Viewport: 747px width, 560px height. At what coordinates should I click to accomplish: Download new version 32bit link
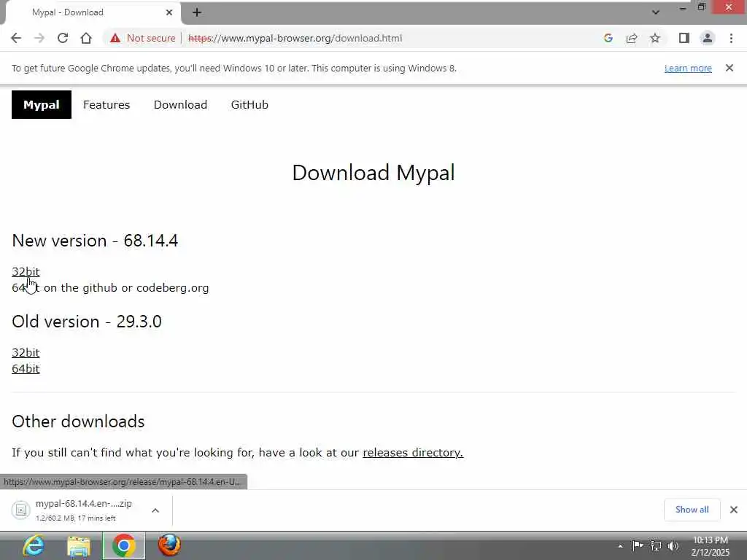tap(26, 271)
